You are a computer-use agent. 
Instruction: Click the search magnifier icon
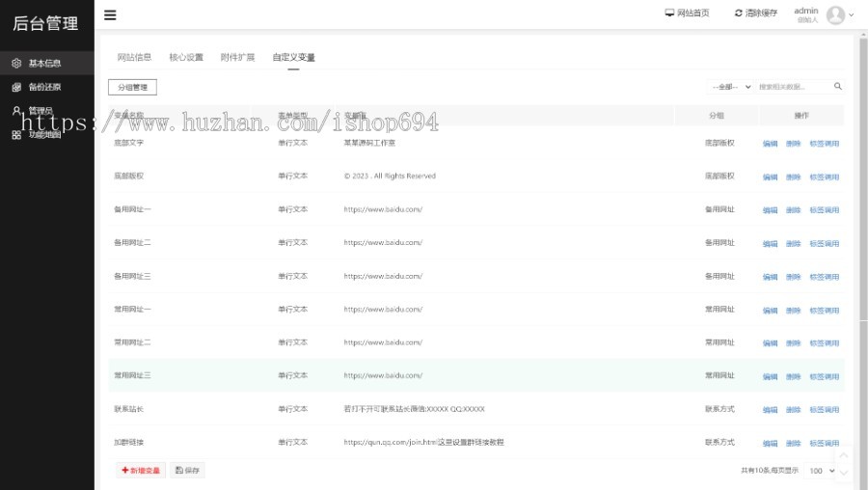(x=837, y=87)
